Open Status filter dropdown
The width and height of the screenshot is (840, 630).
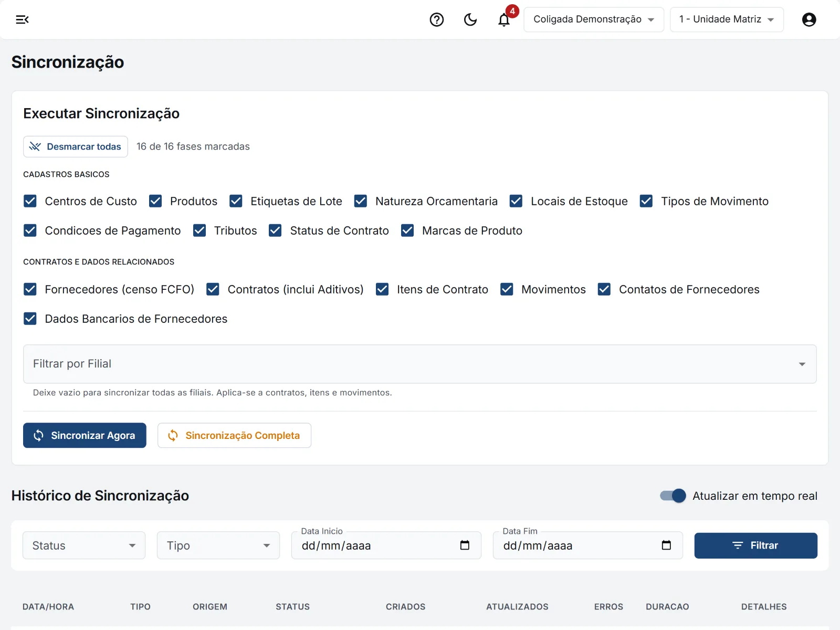84,545
